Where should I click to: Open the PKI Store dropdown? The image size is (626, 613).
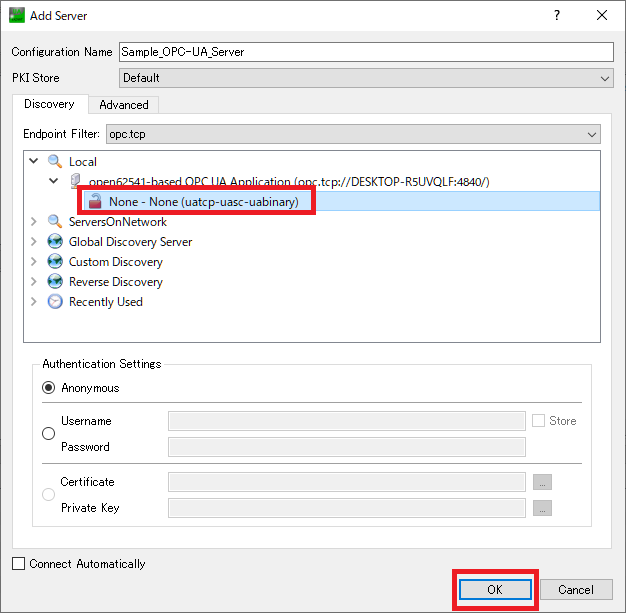pyautogui.click(x=365, y=78)
